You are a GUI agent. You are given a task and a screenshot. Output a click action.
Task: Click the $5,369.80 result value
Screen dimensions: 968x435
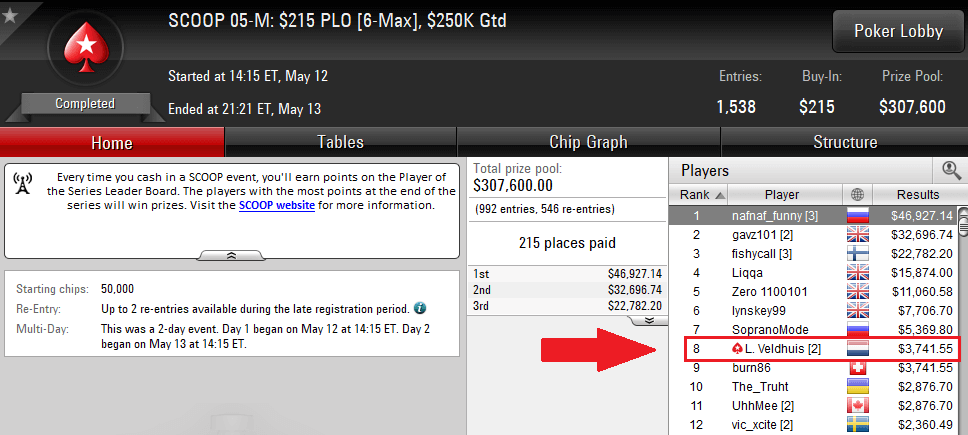click(x=925, y=329)
